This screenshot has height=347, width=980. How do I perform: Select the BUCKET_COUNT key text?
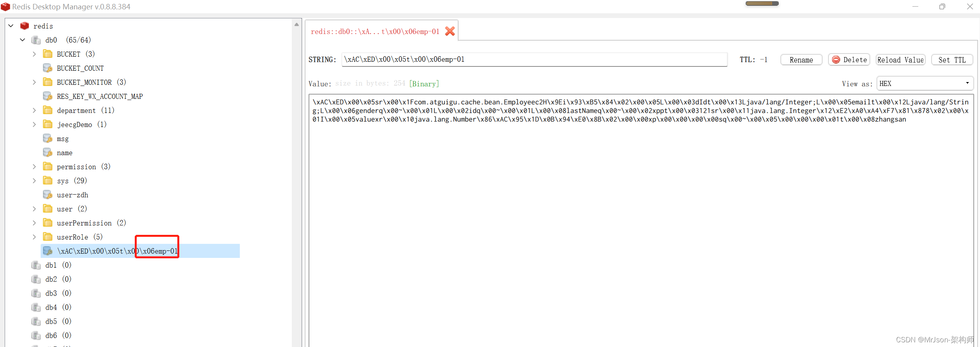coord(80,68)
